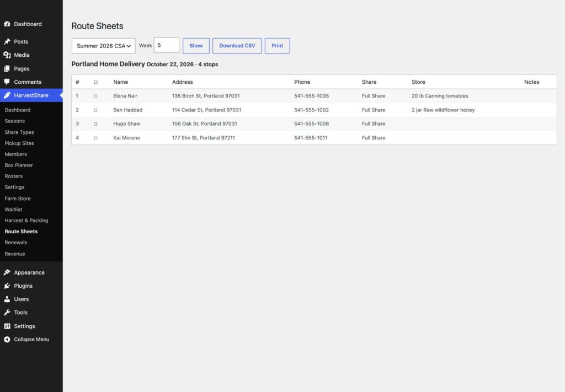Click the Portland Home Delivery heading
This screenshot has width=565, height=392.
[x=108, y=64]
